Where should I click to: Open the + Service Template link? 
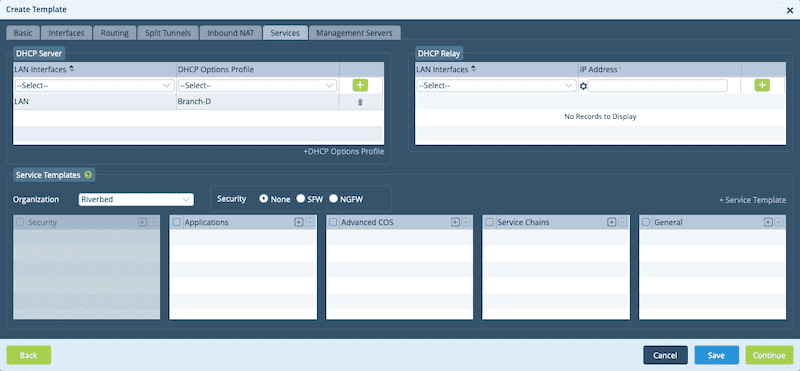pyautogui.click(x=752, y=200)
